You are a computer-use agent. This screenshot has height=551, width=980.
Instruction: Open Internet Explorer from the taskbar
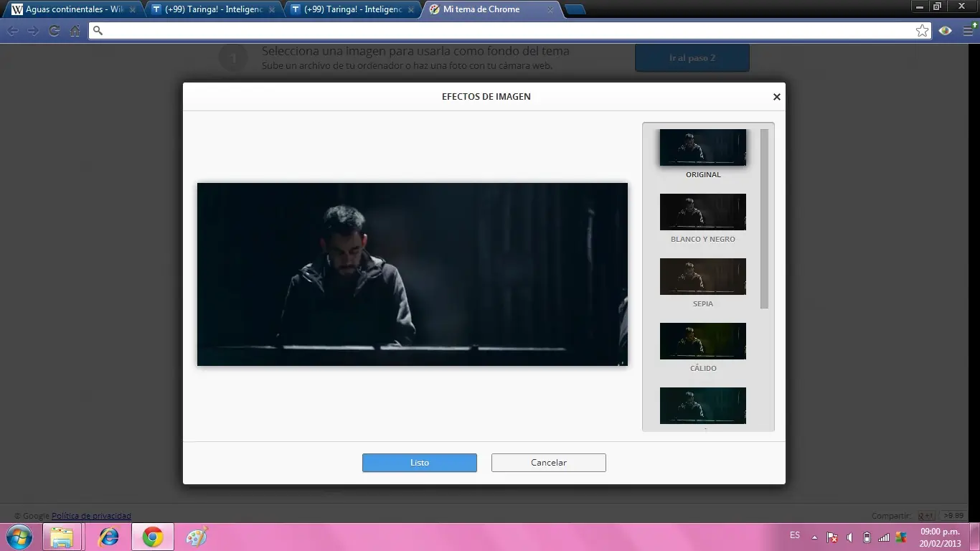pos(108,537)
